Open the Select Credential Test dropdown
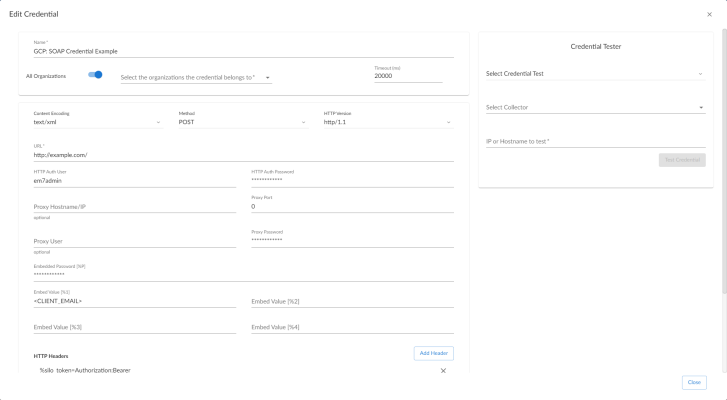Screen dimensions: 727x400 pos(594,73)
